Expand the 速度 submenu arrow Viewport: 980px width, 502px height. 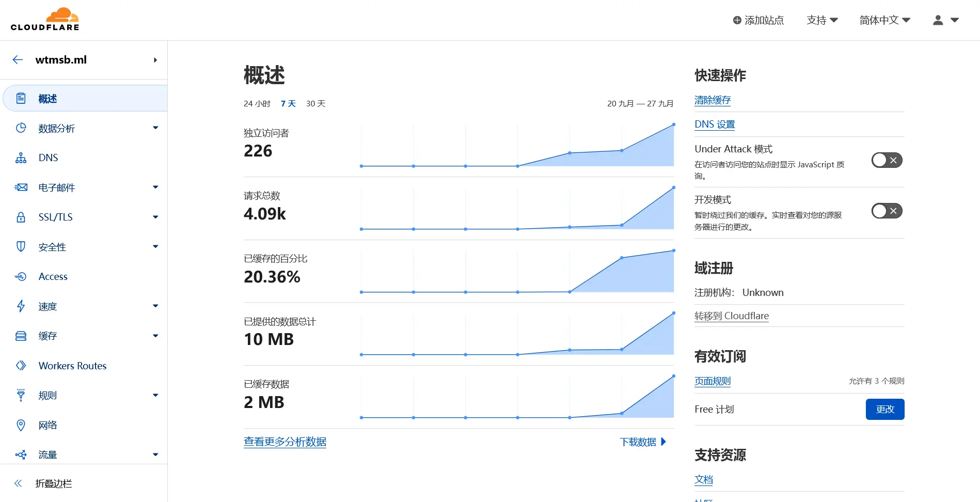click(155, 306)
